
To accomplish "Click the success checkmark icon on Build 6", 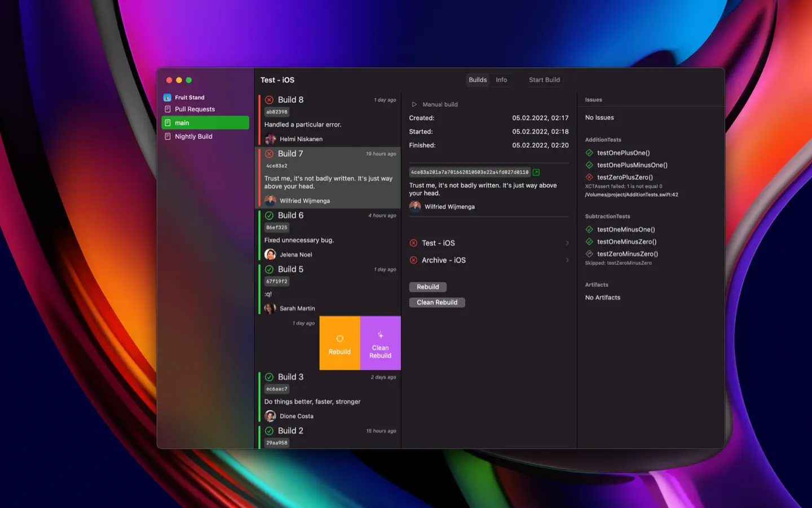I will click(269, 216).
